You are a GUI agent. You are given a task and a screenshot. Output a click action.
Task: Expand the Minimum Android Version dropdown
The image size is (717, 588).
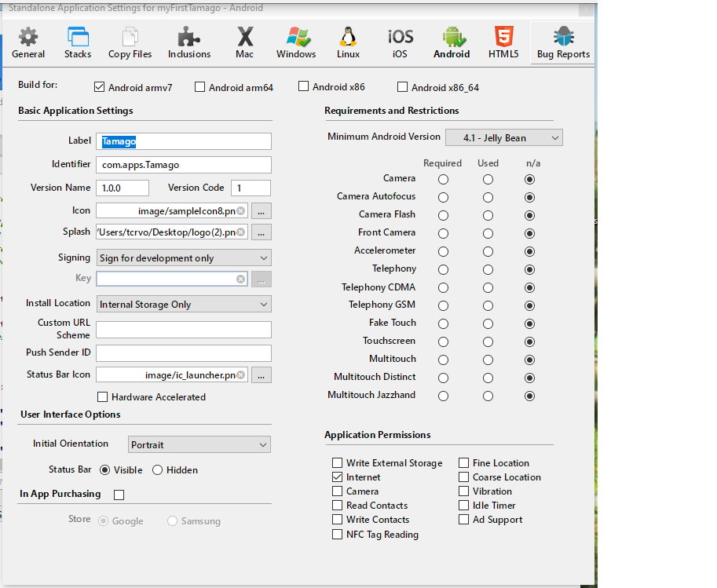503,138
